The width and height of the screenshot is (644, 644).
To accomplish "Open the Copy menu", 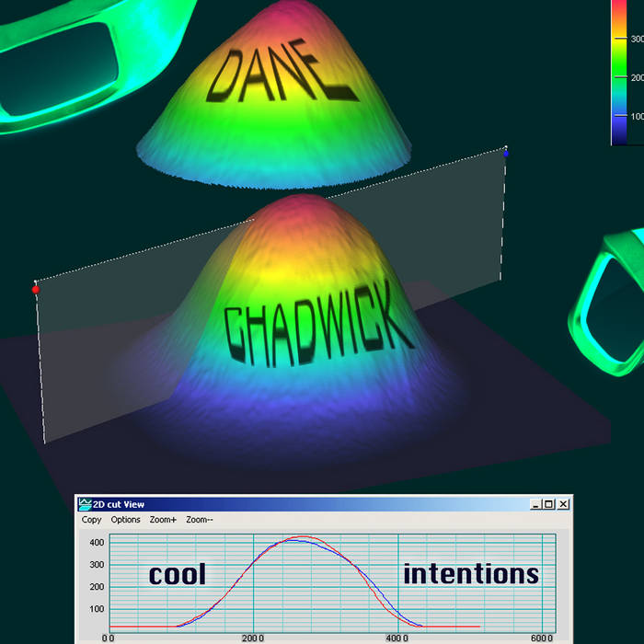I will (x=91, y=520).
